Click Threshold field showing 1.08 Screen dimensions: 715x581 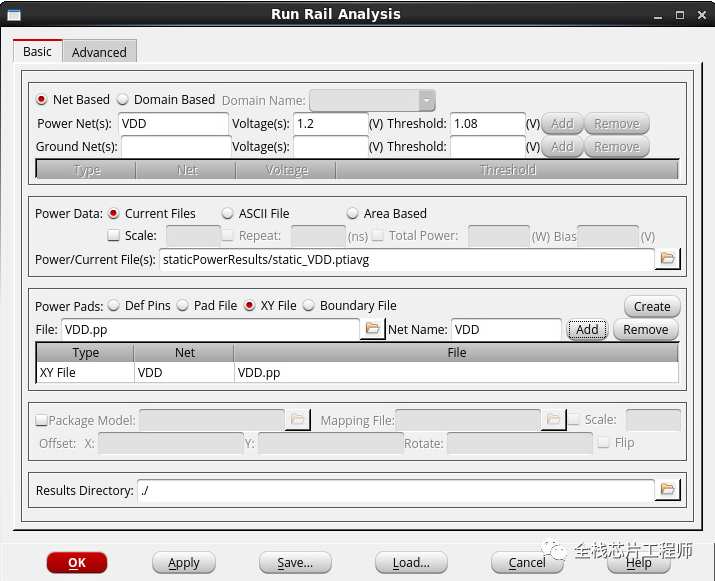pos(488,124)
